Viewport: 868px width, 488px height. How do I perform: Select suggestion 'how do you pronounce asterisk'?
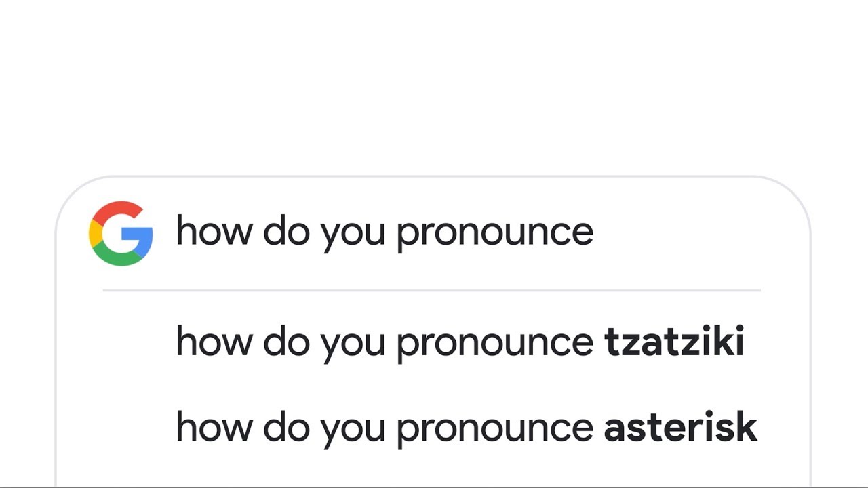(466, 428)
